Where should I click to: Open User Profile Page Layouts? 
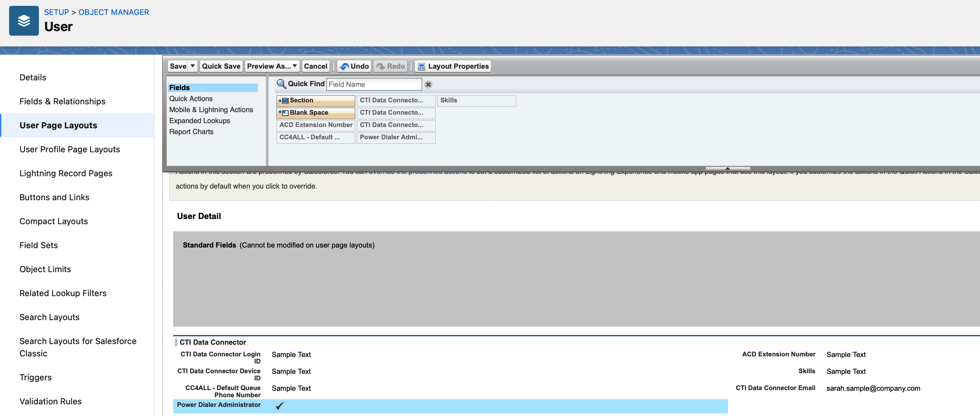point(70,149)
